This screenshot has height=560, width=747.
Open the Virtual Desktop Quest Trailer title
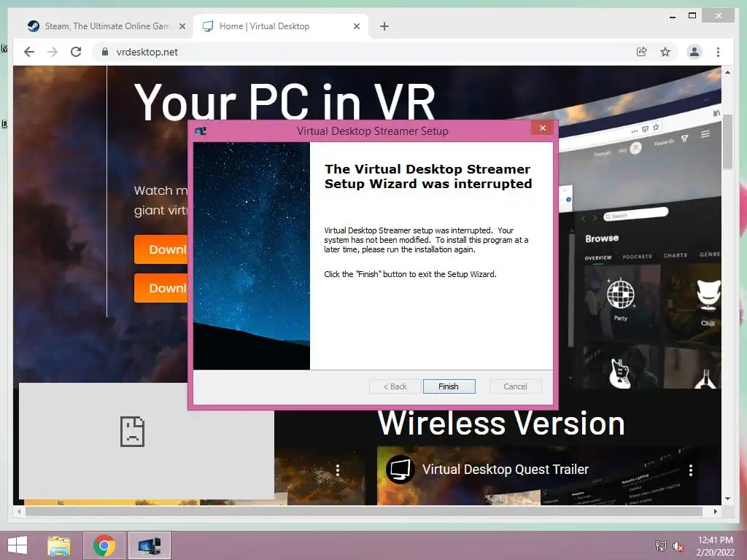(506, 470)
